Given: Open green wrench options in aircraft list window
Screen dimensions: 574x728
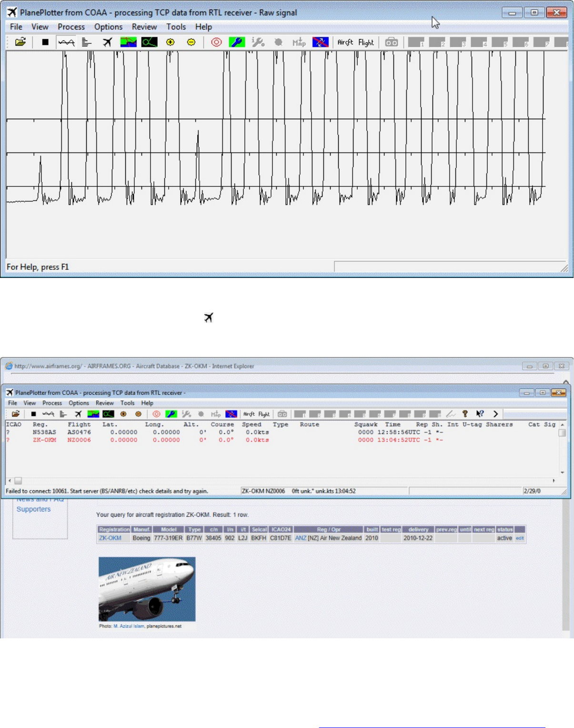Looking at the screenshot, I should tap(171, 414).
